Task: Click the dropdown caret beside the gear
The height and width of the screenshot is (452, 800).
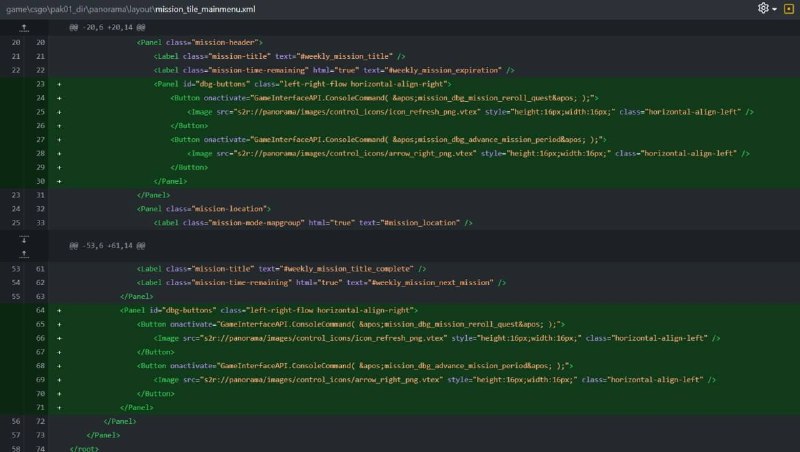Action: (774, 9)
